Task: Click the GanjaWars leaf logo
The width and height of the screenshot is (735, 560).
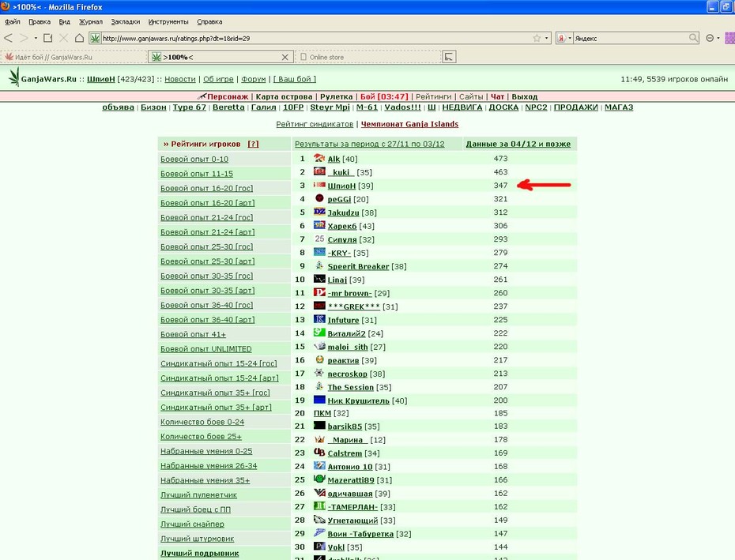Action: click(14, 77)
